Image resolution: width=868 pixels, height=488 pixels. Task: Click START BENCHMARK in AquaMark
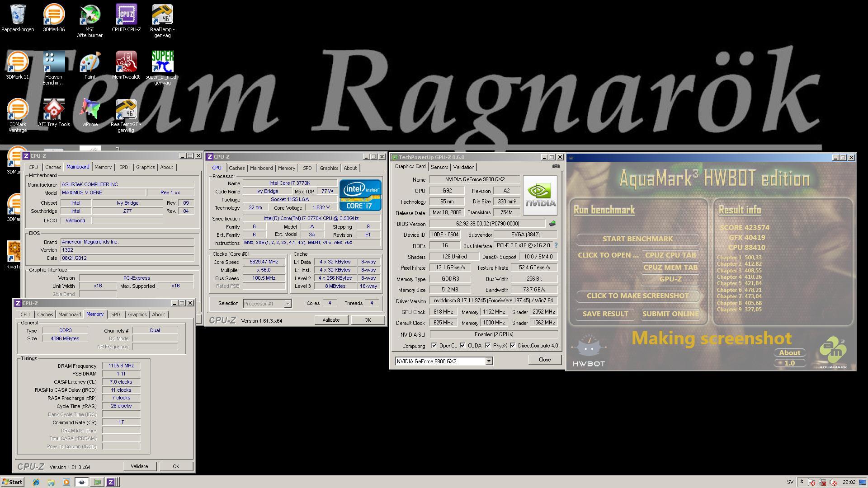point(637,239)
